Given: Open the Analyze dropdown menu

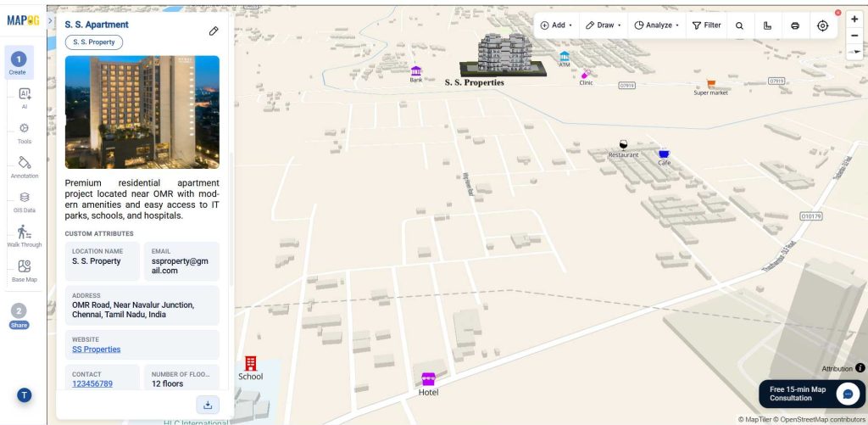Looking at the screenshot, I should 656,25.
